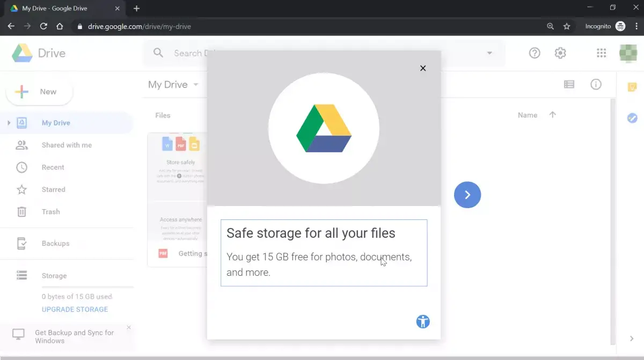Click the Incognito indicator

click(x=605, y=26)
